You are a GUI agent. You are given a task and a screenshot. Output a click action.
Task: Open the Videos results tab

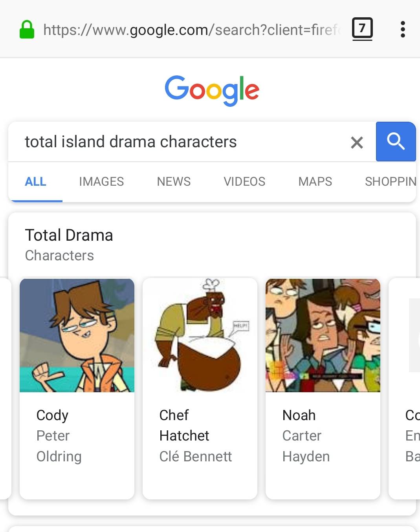pos(244,181)
